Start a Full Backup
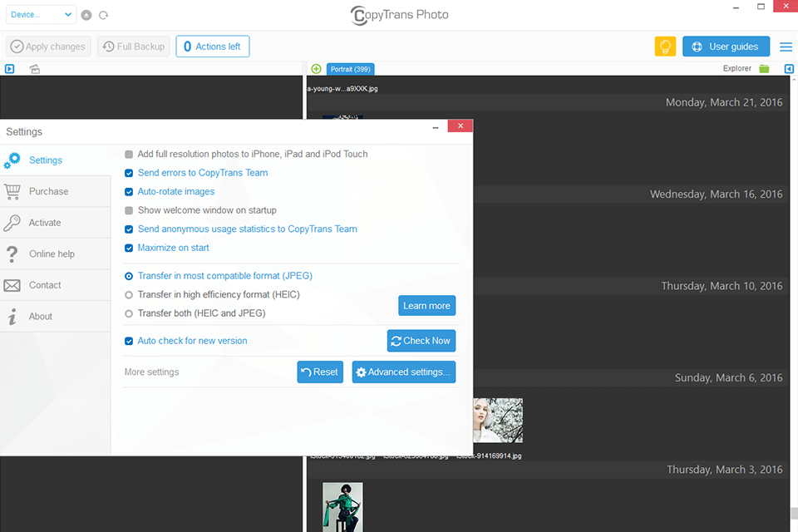The height and width of the screenshot is (532, 798). coord(133,47)
